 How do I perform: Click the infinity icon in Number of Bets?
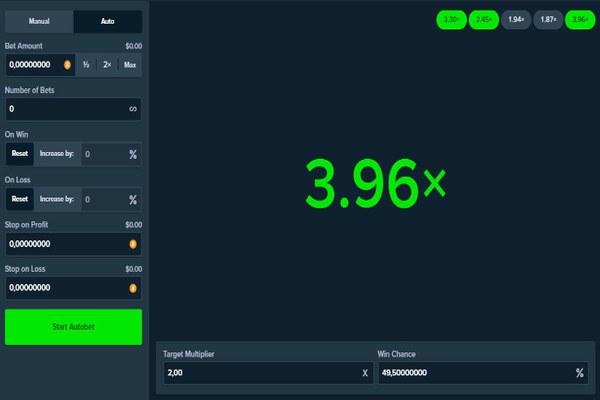tap(132, 108)
